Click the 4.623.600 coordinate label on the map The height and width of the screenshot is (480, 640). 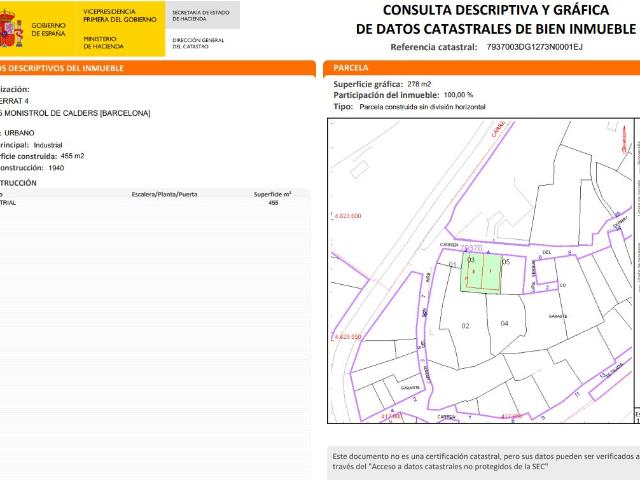[x=344, y=216]
